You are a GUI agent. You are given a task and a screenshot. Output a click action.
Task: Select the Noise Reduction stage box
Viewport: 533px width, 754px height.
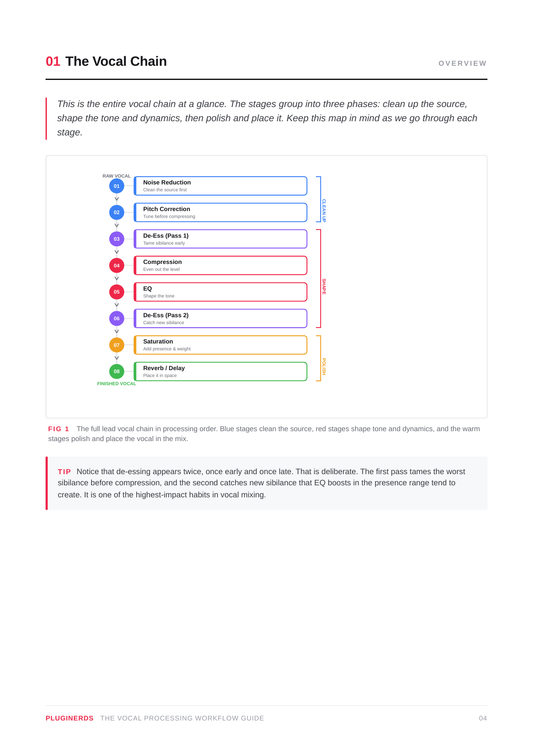tap(220, 186)
